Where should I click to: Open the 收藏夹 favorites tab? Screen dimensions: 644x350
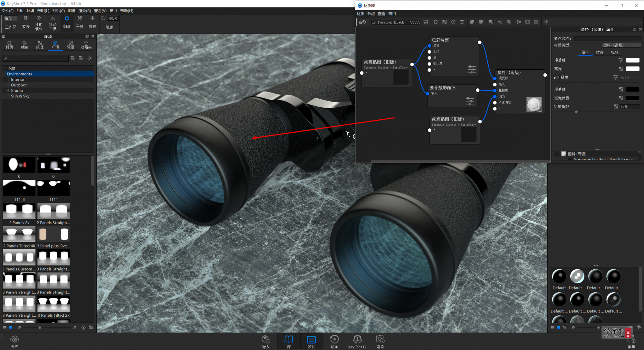click(x=86, y=45)
